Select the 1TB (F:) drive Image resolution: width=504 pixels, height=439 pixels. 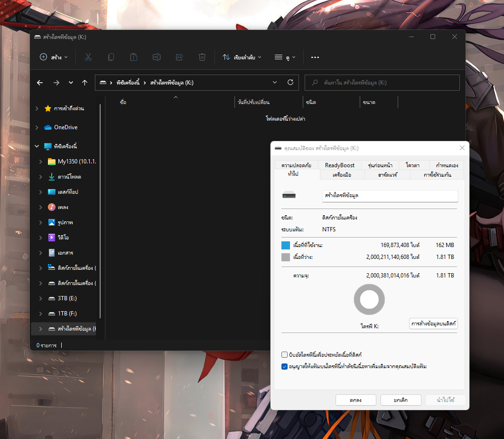[x=62, y=314]
